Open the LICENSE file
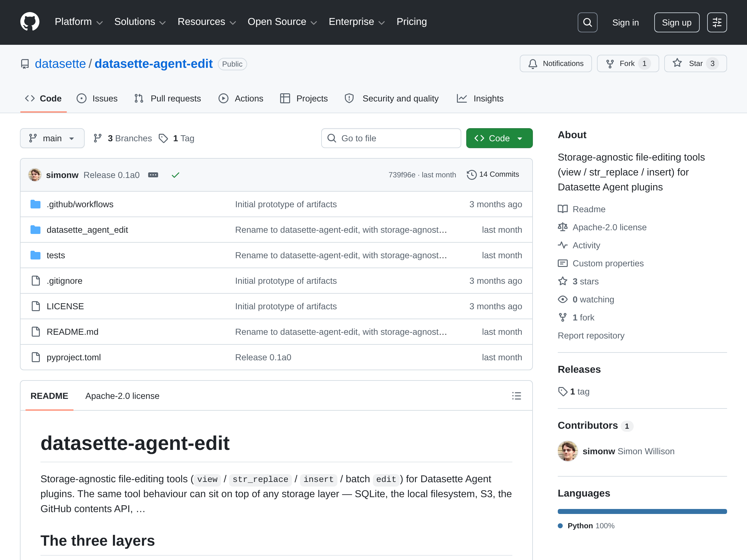 pyautogui.click(x=65, y=306)
